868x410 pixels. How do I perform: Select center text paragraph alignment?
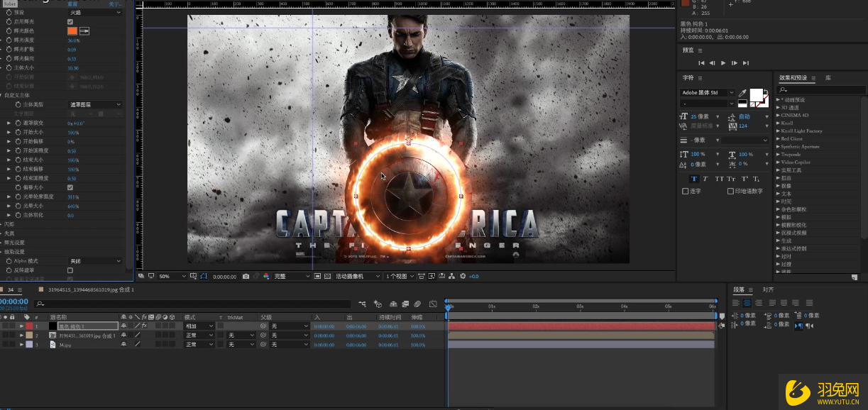tap(747, 303)
